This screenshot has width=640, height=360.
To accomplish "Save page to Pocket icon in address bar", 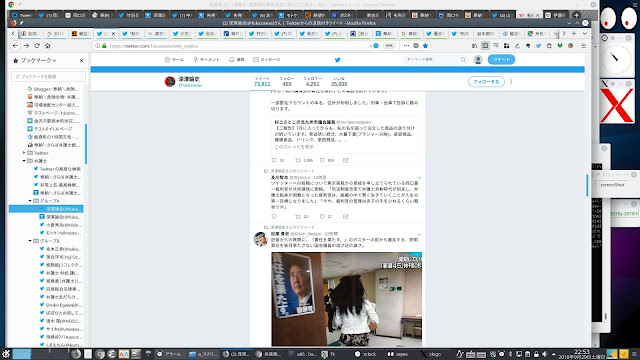I will [416, 46].
